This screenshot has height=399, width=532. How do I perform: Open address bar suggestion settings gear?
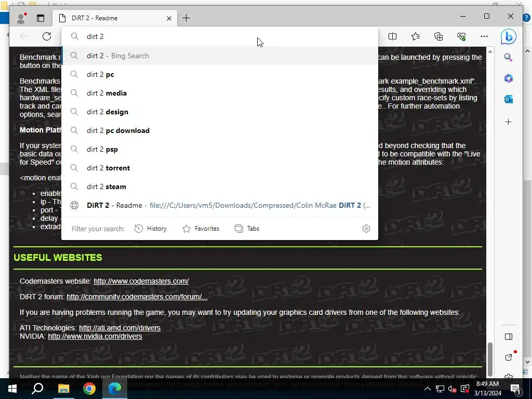pyautogui.click(x=366, y=229)
